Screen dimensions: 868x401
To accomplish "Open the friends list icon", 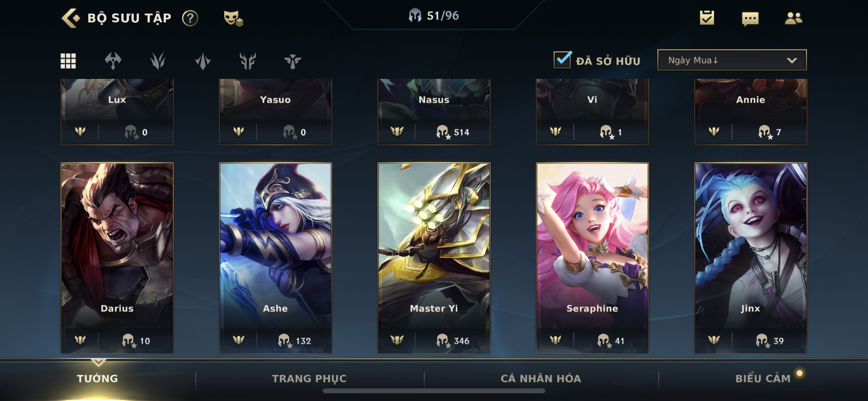I will coord(793,18).
